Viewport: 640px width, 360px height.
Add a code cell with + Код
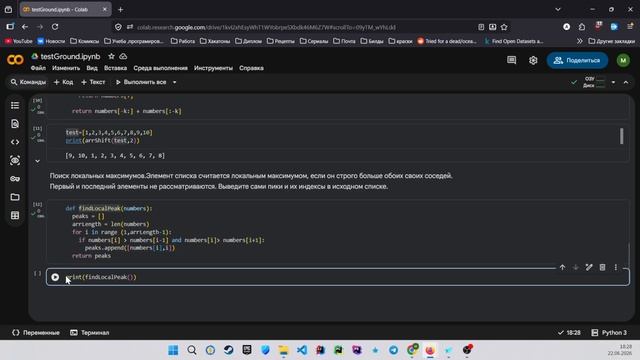pyautogui.click(x=63, y=82)
